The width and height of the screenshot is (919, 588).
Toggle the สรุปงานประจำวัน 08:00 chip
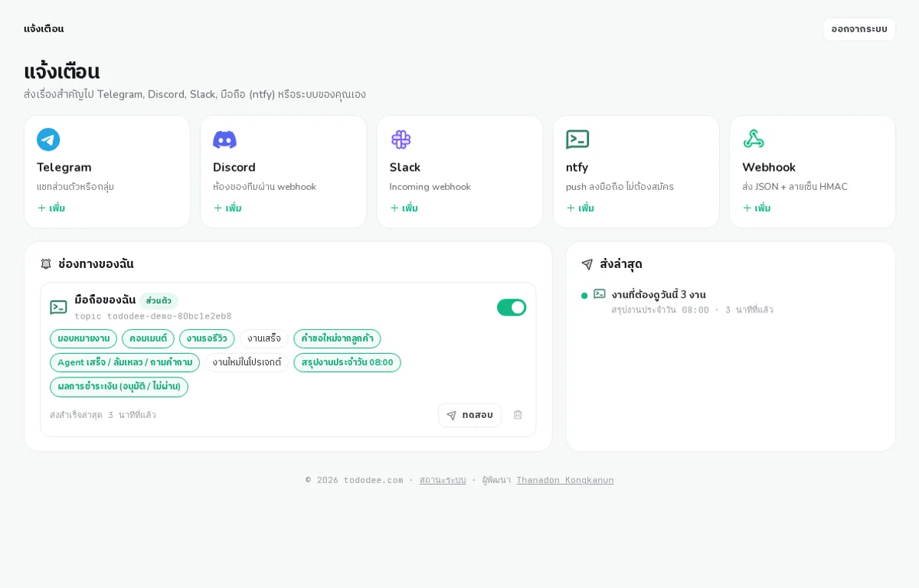click(x=347, y=363)
